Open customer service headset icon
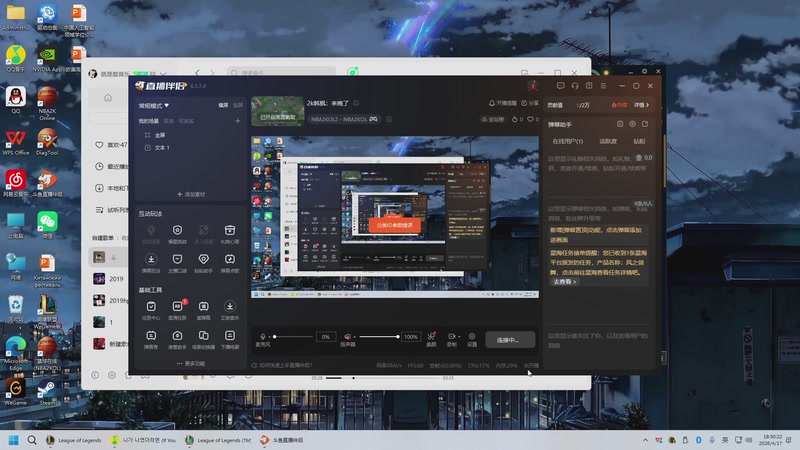Screen dimensions: 800x450 point(575,86)
